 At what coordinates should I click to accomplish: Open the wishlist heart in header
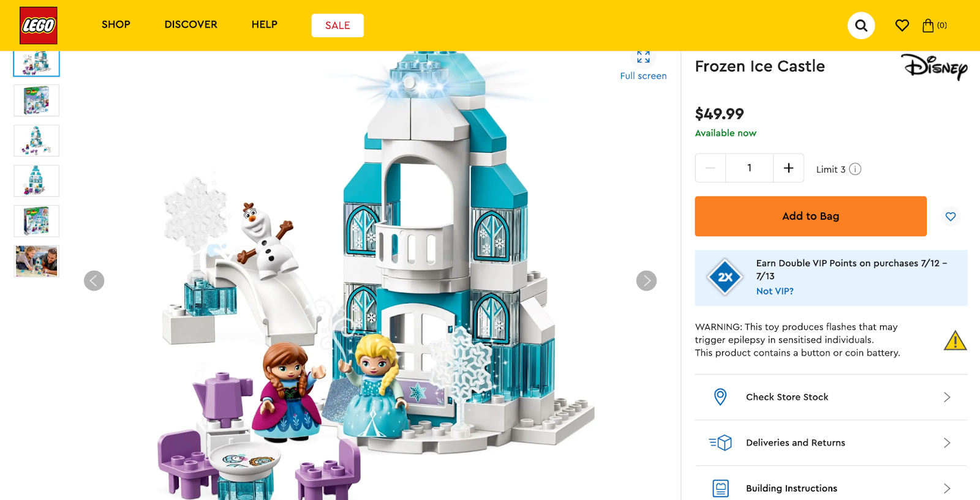[902, 25]
